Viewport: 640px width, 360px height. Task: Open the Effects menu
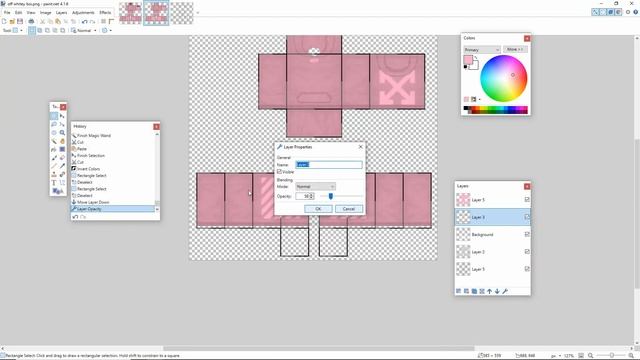(105, 13)
